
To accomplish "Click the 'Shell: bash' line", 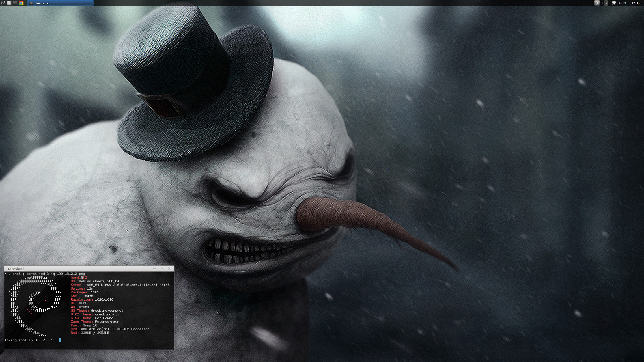I will click(82, 296).
